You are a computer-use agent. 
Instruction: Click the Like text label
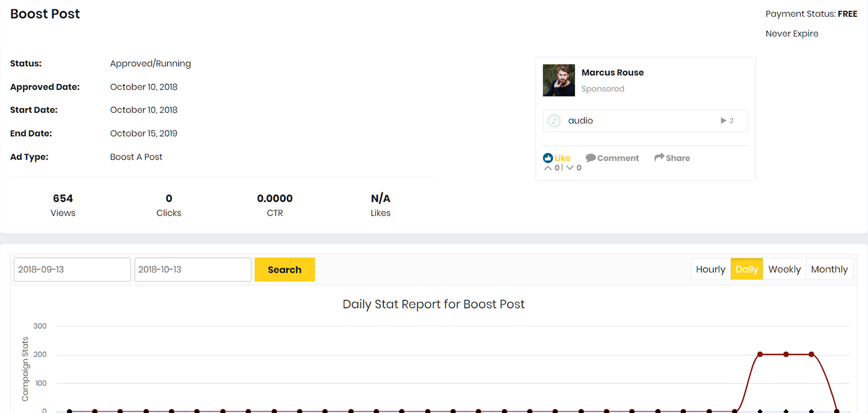coord(562,158)
